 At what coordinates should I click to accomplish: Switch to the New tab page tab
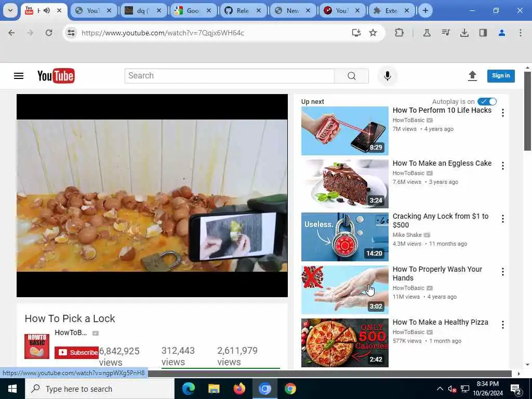click(x=292, y=10)
